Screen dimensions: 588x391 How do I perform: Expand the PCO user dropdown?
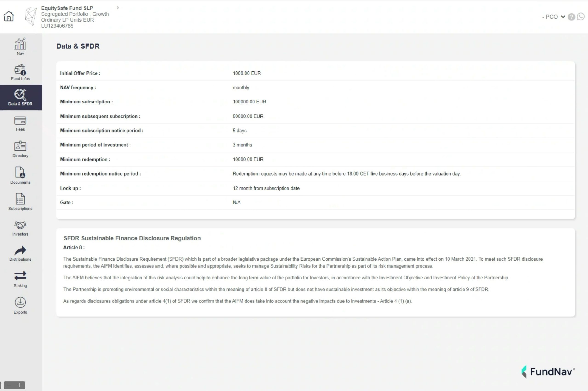553,17
